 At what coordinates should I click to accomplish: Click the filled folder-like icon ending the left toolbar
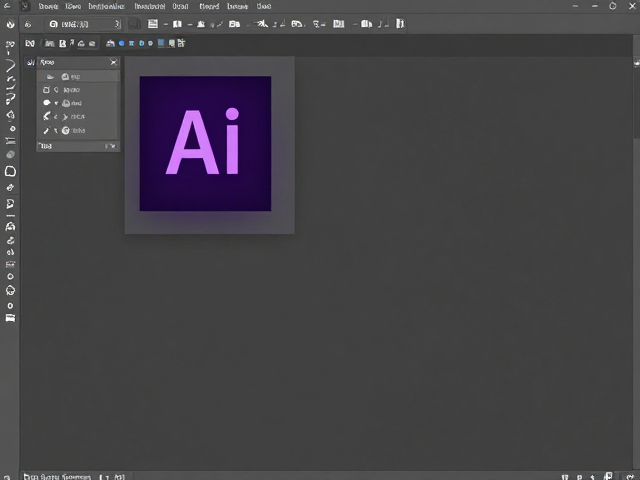point(10,318)
